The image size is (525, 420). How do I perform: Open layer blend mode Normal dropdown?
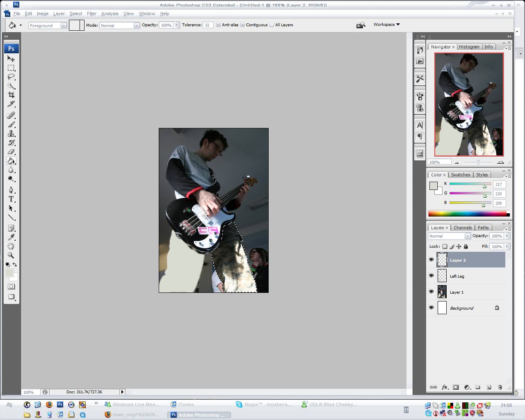coord(467,236)
